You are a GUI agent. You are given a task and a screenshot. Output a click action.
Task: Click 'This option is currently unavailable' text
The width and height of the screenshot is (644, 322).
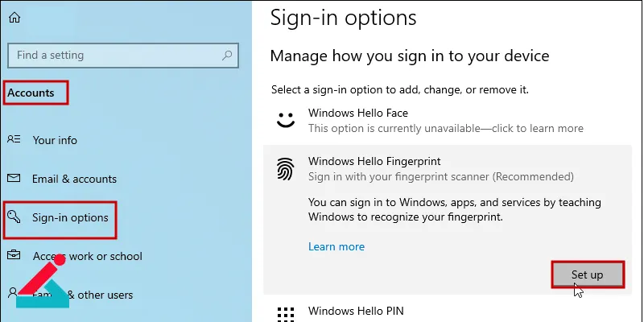tap(446, 129)
